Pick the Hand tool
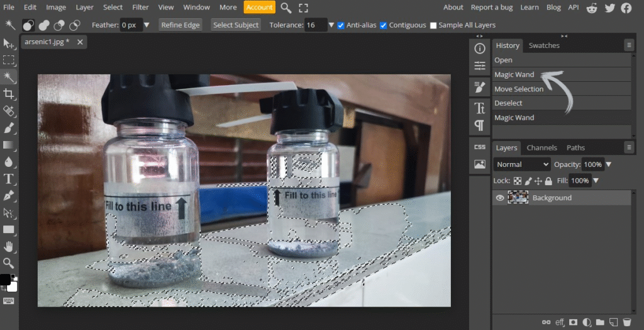The image size is (644, 330). point(9,246)
